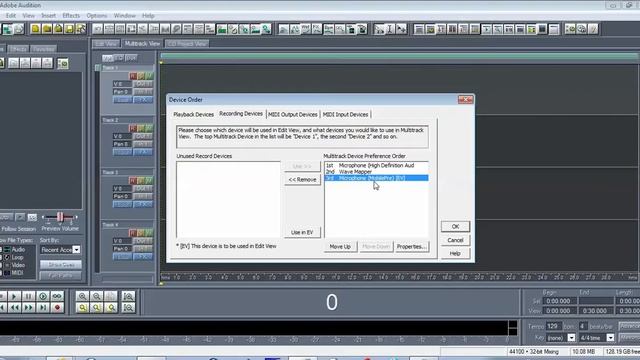
Task: Click the third yellow magnifier zoom icon
Action: pyautogui.click(x=111, y=308)
